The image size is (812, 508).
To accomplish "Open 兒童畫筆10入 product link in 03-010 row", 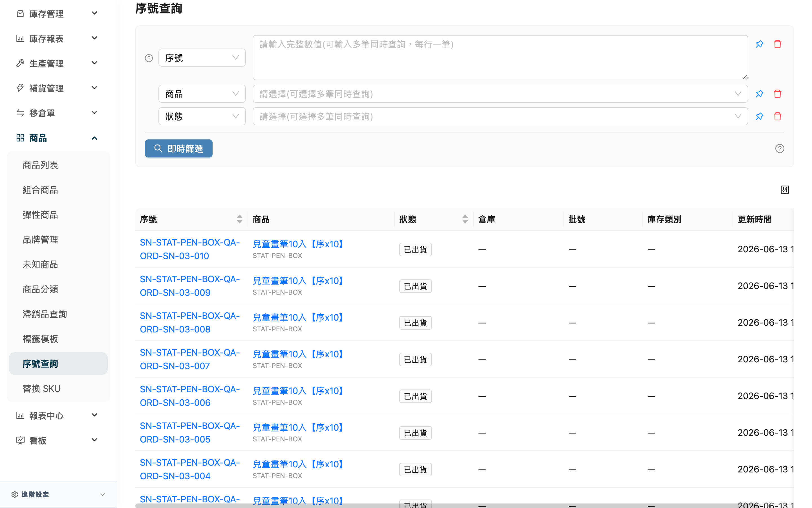I will 298,244.
